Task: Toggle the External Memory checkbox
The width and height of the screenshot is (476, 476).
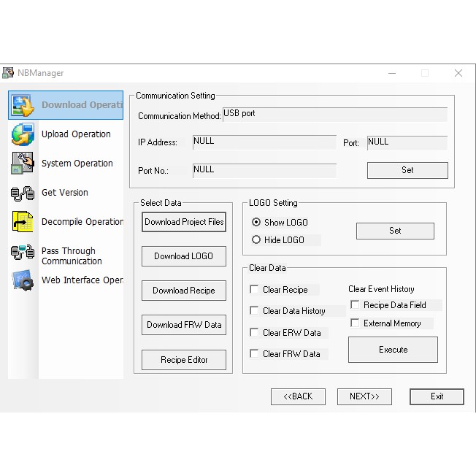Action: point(355,323)
